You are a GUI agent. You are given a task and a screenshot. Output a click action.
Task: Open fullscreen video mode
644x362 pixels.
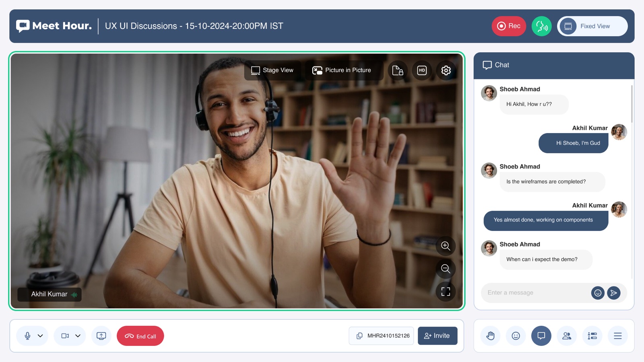pos(446,292)
